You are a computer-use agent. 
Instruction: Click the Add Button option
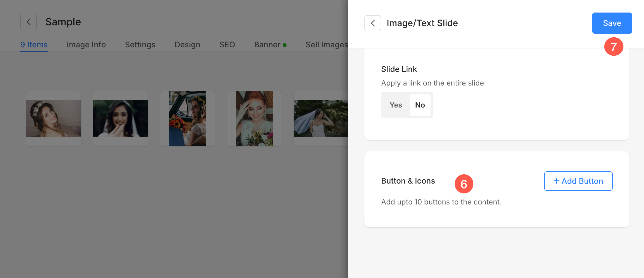click(x=578, y=181)
